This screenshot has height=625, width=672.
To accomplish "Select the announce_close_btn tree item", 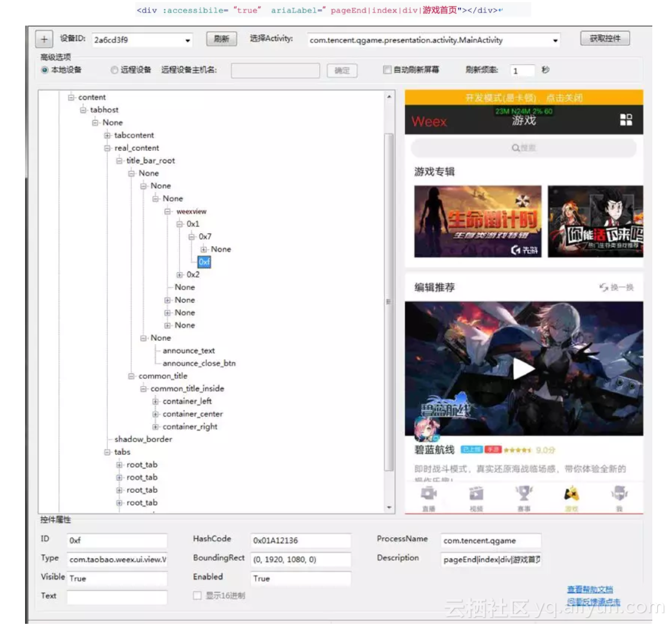I will click(199, 363).
